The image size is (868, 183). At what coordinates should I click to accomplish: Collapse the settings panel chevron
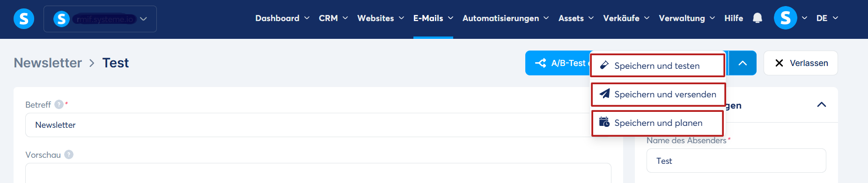pyautogui.click(x=821, y=104)
